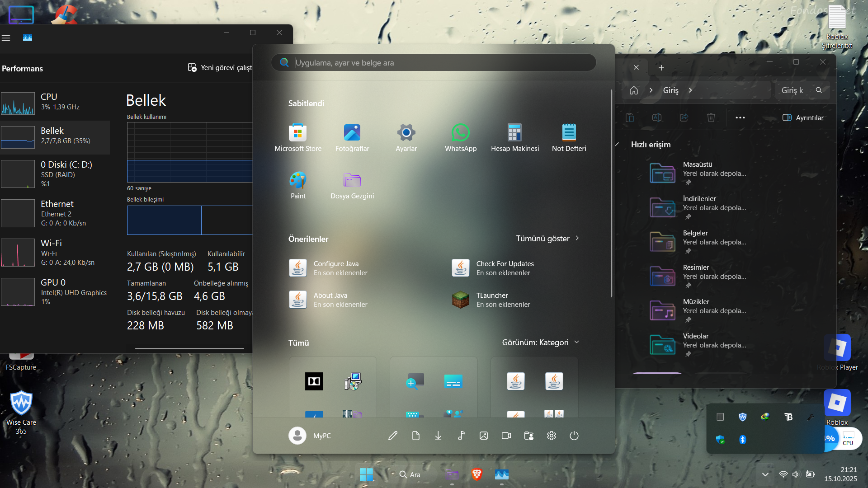Select Wi-Fi in the Task Manager performance list
The image size is (868, 488).
pyautogui.click(x=55, y=253)
